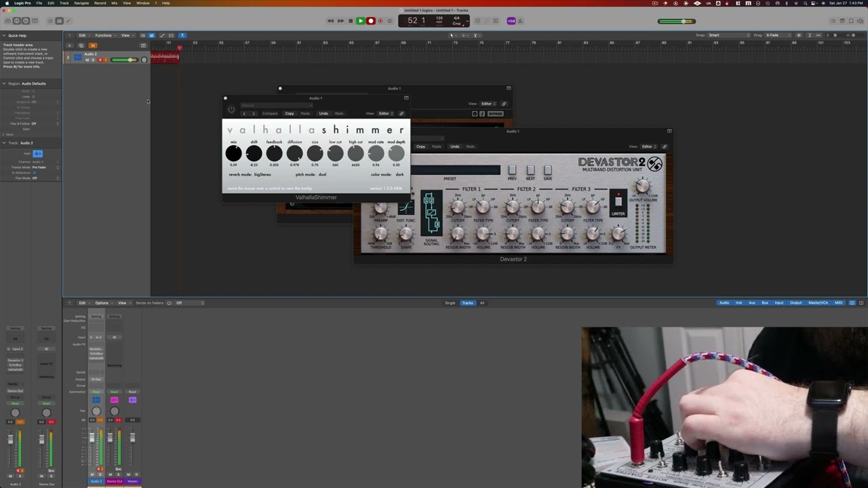Open the Library panel icon
Viewport: 868px width, 488px height.
[8, 21]
